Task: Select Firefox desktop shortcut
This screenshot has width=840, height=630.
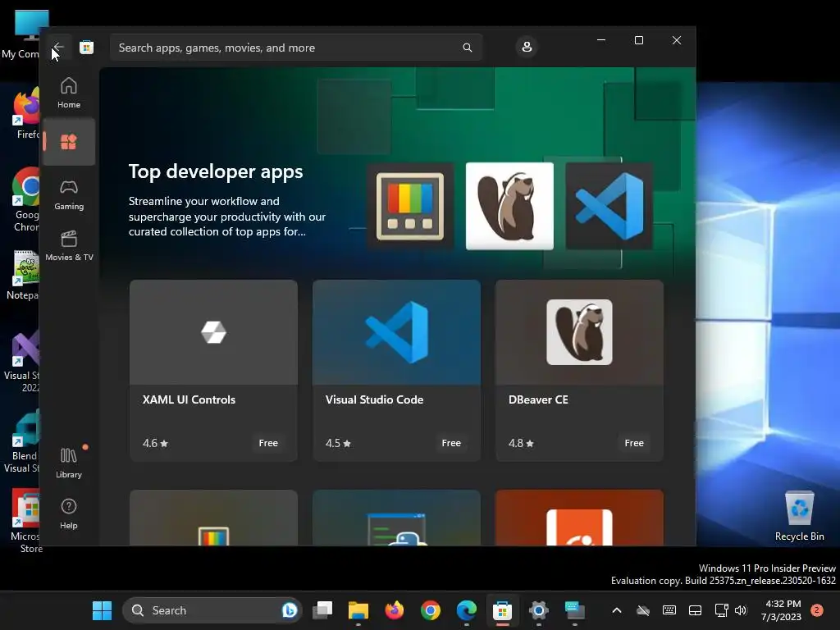Action: tap(27, 113)
